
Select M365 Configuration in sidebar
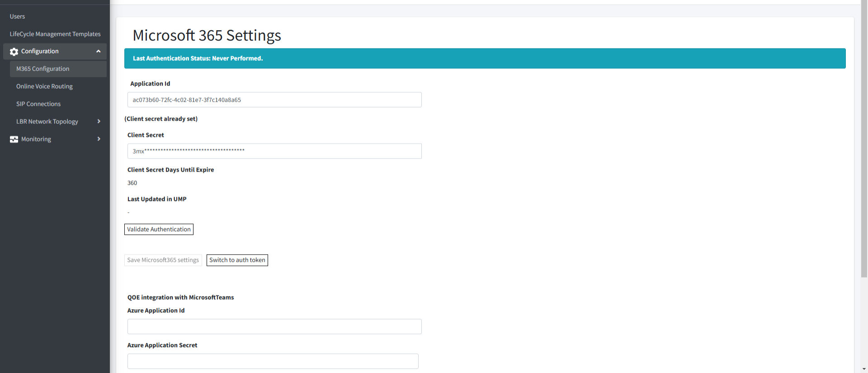click(x=43, y=69)
